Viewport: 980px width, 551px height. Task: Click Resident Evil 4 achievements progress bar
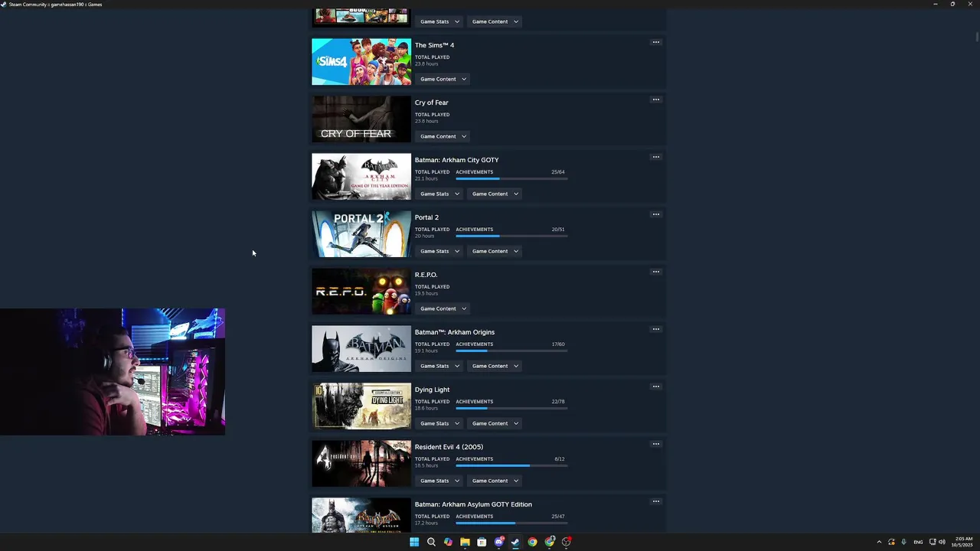(511, 466)
